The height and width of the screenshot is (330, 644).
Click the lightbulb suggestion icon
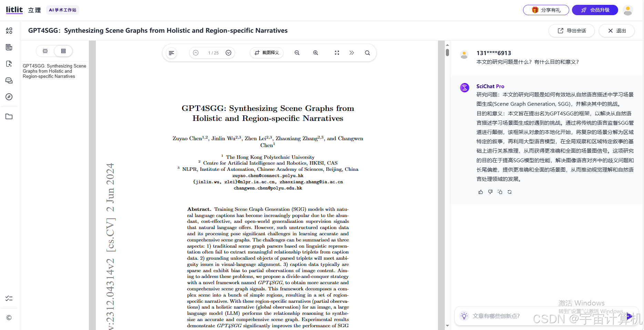click(464, 316)
